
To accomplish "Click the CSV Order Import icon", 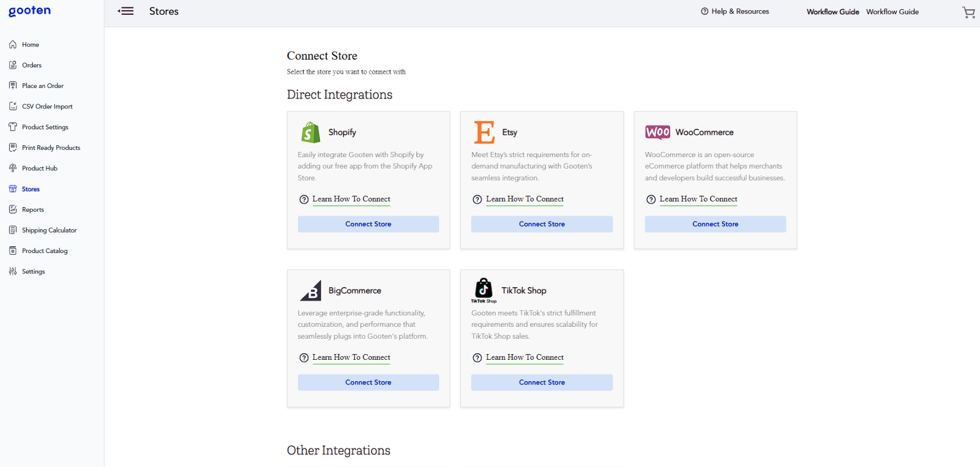I will (13, 106).
